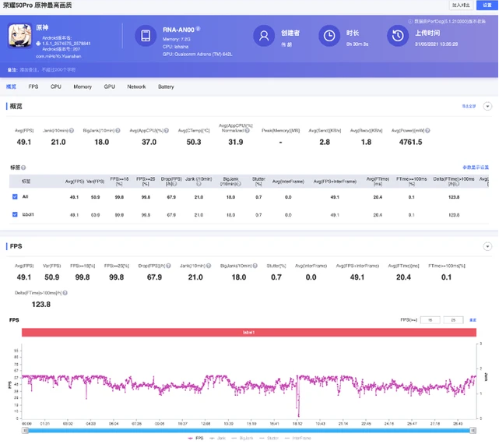Click the upload time history icon
499x448 pixels.
399,36
